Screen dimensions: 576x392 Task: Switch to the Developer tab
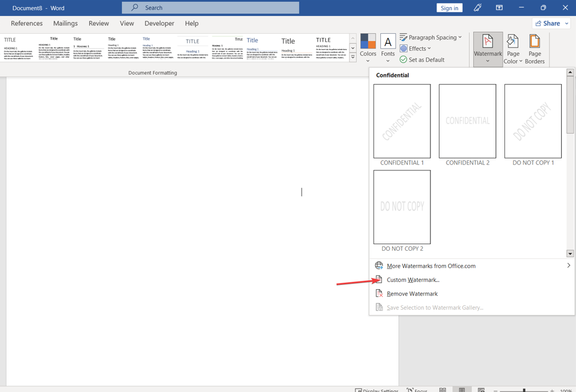[x=159, y=23]
